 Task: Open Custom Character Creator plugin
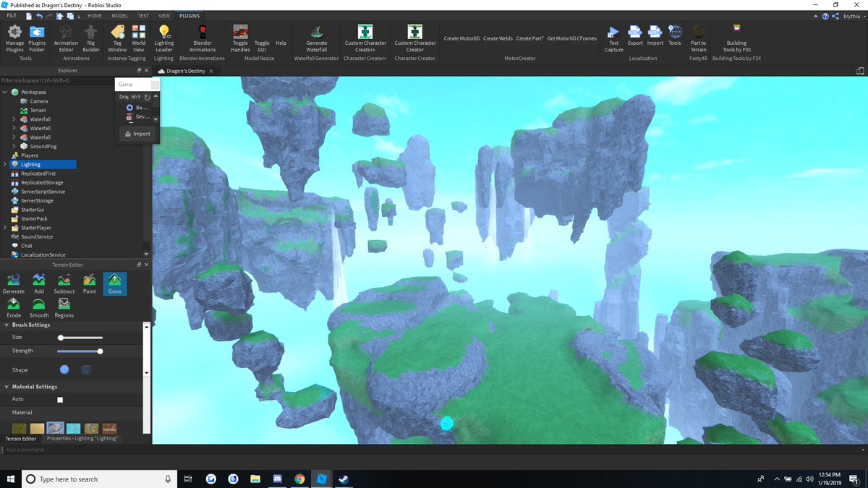(415, 38)
